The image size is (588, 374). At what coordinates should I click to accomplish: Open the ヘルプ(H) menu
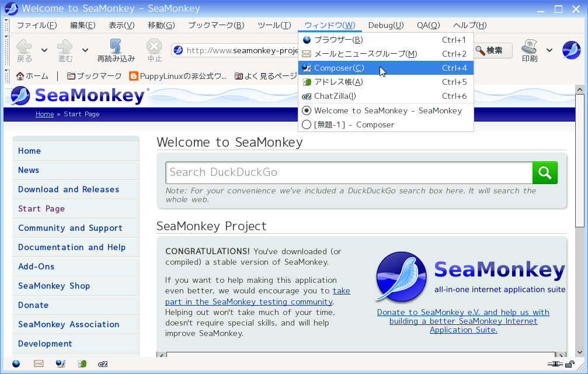point(470,25)
